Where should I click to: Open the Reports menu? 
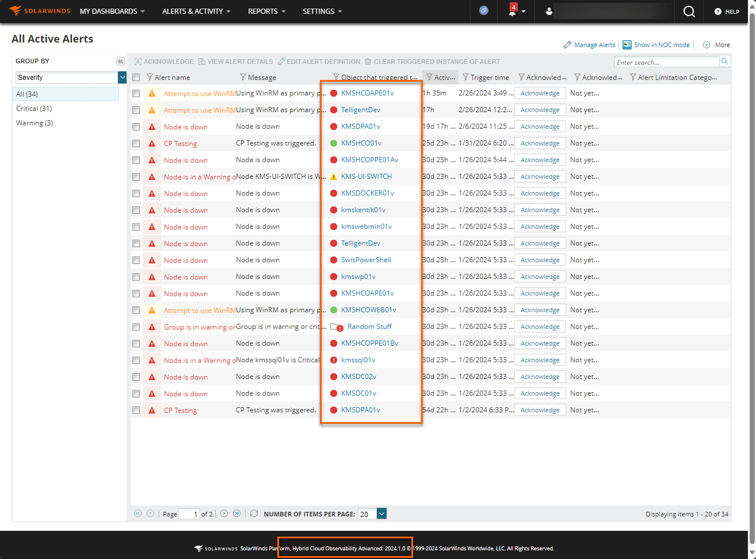266,12
